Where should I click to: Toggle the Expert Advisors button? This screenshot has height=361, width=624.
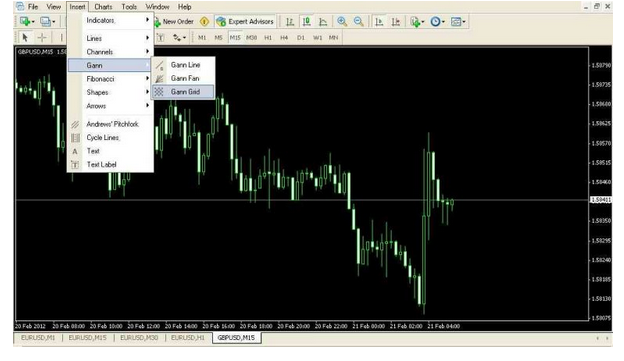tap(245, 21)
